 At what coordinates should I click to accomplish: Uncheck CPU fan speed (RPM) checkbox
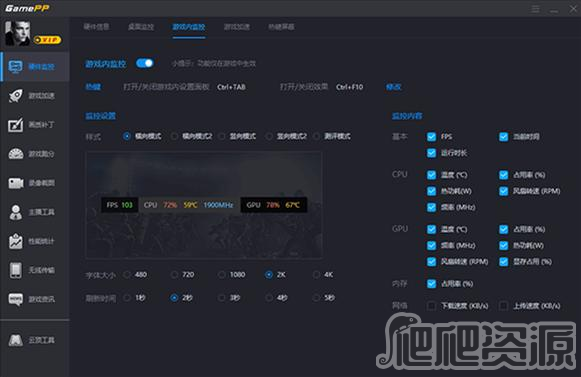(x=504, y=191)
